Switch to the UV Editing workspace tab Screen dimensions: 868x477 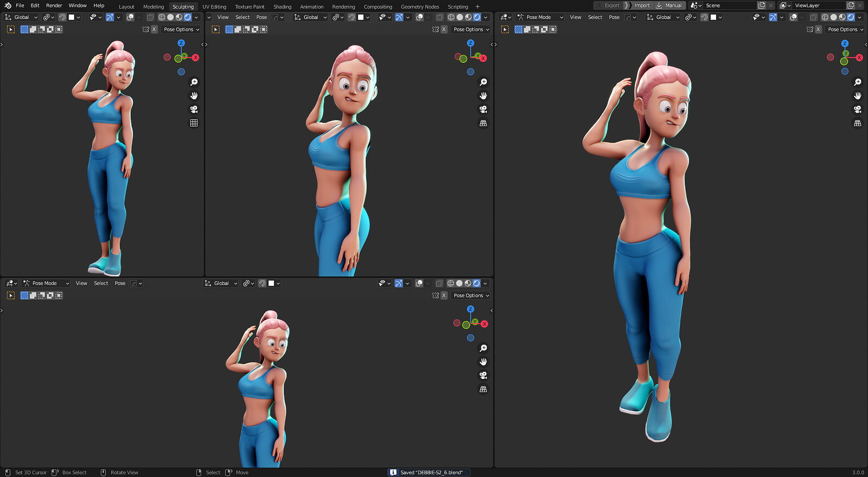tap(214, 7)
